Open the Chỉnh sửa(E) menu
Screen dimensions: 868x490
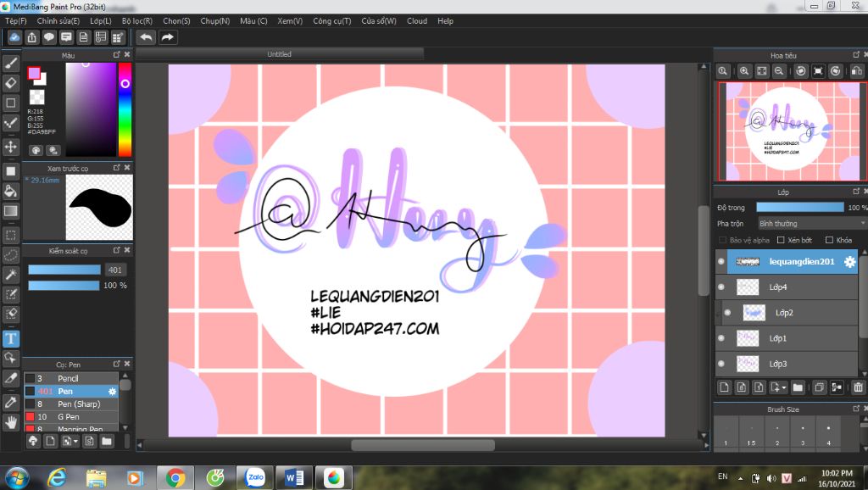click(58, 21)
